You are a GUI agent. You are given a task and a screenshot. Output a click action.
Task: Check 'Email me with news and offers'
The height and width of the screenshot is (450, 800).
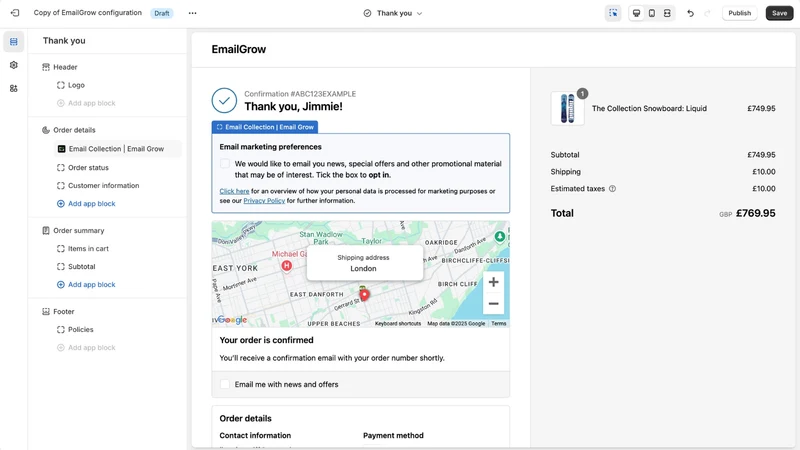225,384
